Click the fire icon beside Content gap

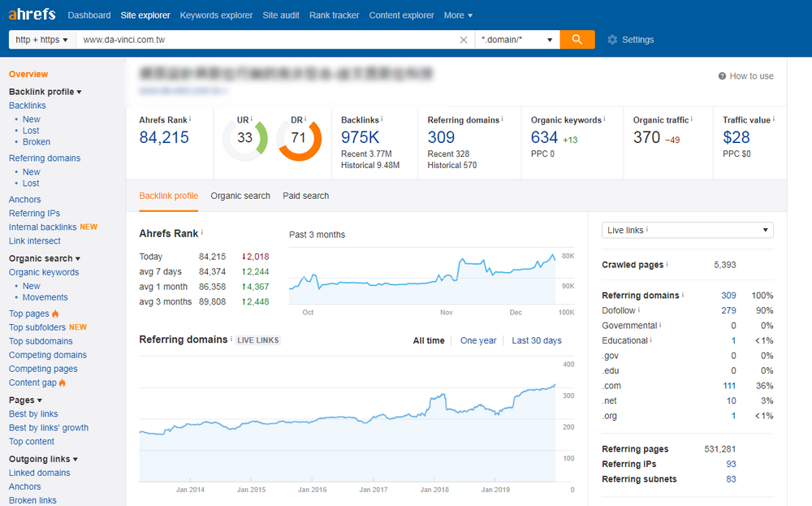62,382
